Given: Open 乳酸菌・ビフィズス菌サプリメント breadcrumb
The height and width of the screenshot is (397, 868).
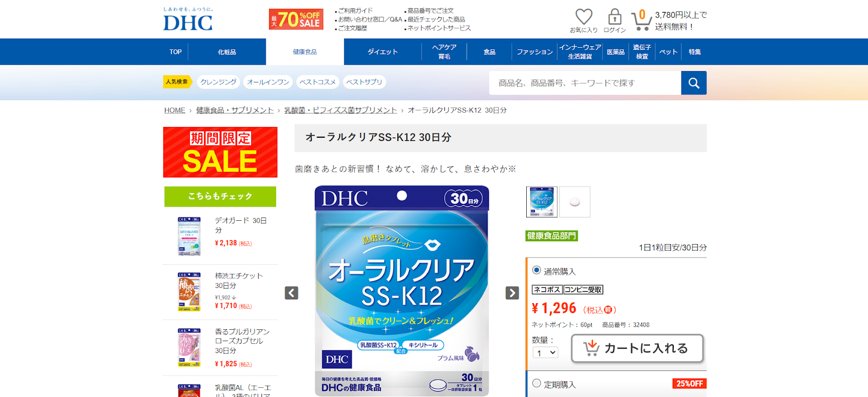Looking at the screenshot, I should pos(341,110).
